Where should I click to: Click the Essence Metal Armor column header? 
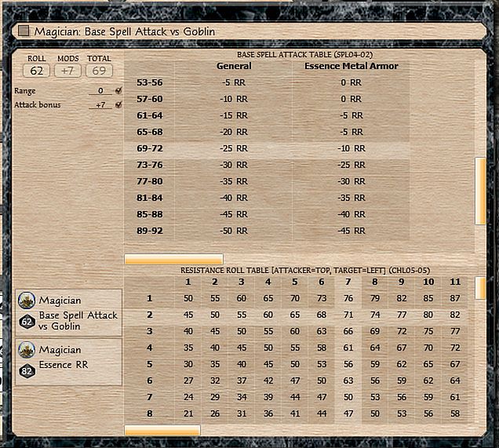[x=351, y=67]
